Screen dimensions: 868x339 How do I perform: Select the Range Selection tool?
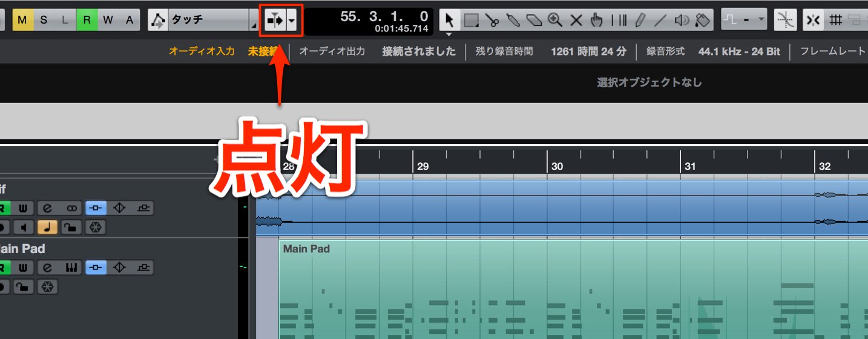click(471, 20)
